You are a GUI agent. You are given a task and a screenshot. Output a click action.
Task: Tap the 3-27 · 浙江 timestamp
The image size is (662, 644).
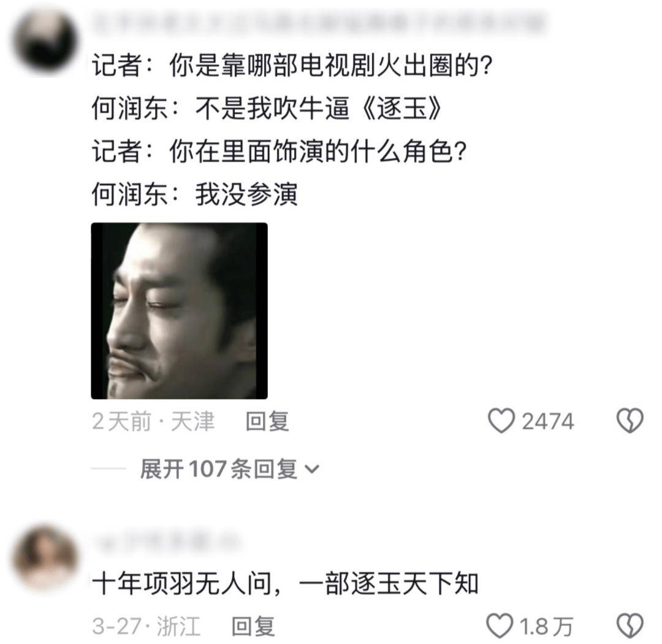tap(146, 626)
